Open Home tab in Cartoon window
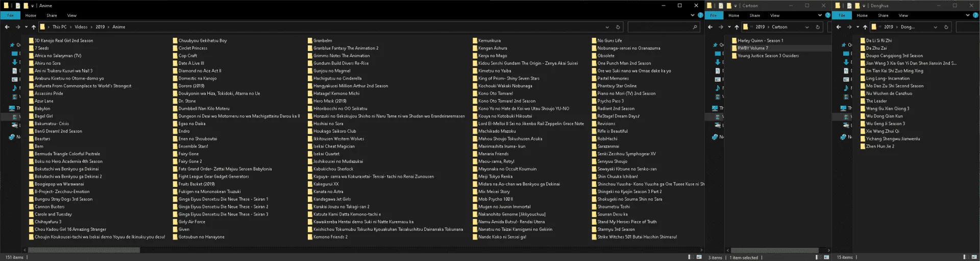This screenshot has width=980, height=261. coord(733,15)
